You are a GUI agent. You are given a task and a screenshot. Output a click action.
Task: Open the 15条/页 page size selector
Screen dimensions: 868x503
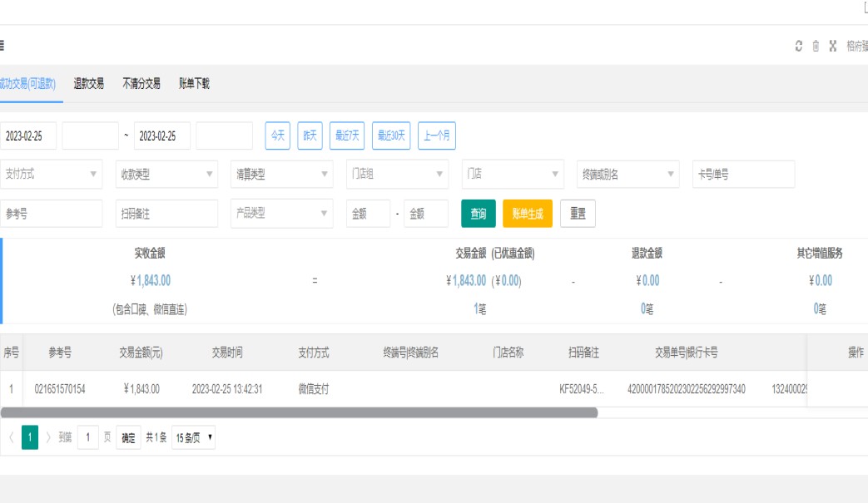click(193, 437)
